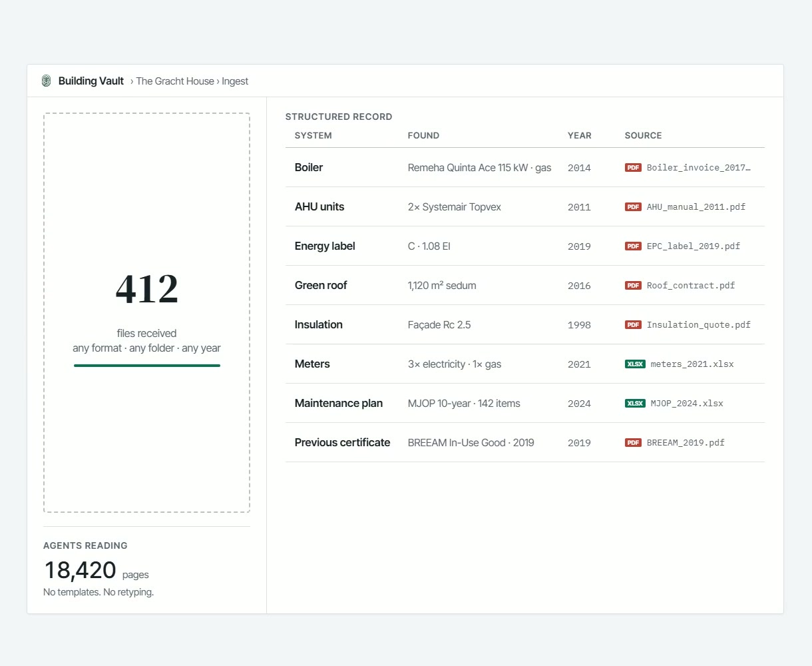Open the Boiler_invoice_2017 source file
The height and width of the screenshot is (666, 812).
(x=699, y=168)
